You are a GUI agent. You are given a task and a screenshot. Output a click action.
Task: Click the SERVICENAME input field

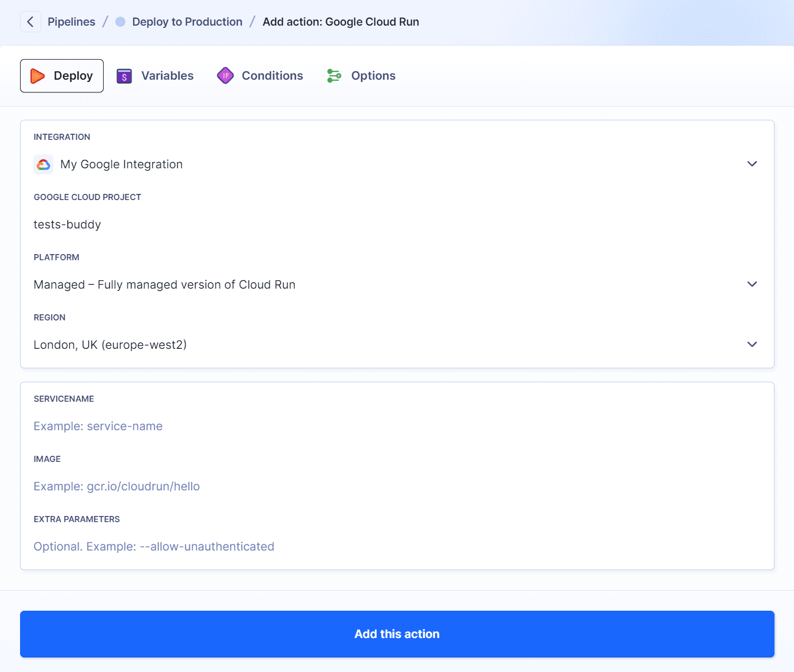pos(223,426)
